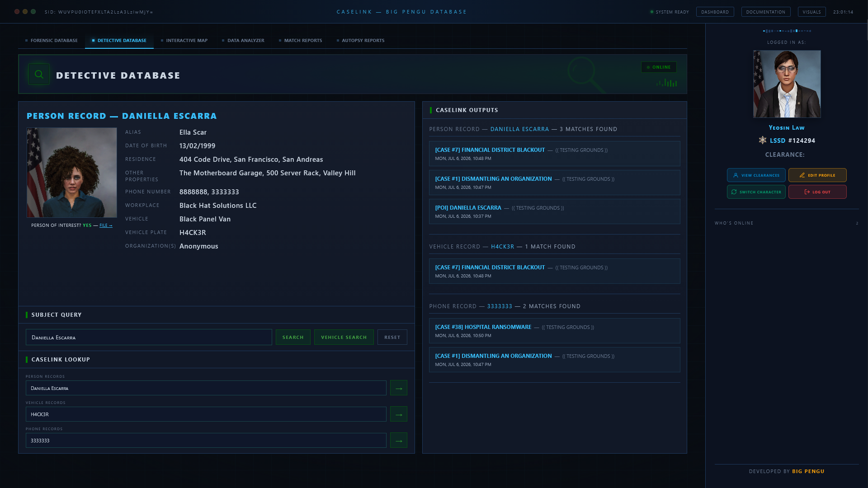Click Daniella Escarra's portrait photo
868x488 pixels.
pos(72,173)
